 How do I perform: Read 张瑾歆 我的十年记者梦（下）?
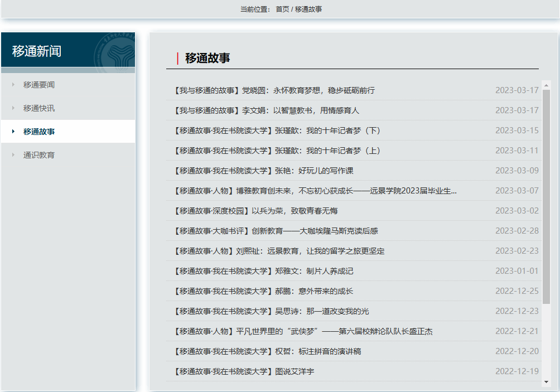pyautogui.click(x=277, y=130)
